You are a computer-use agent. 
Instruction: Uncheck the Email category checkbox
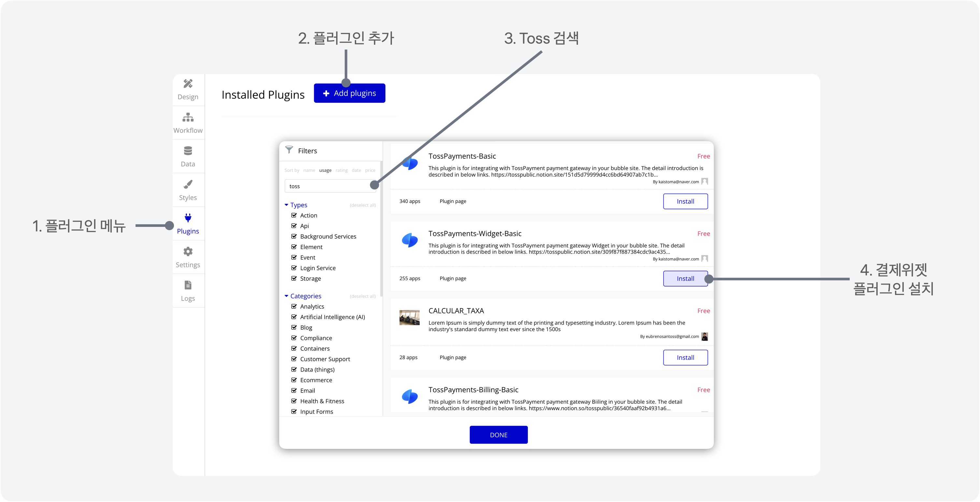coord(294,391)
